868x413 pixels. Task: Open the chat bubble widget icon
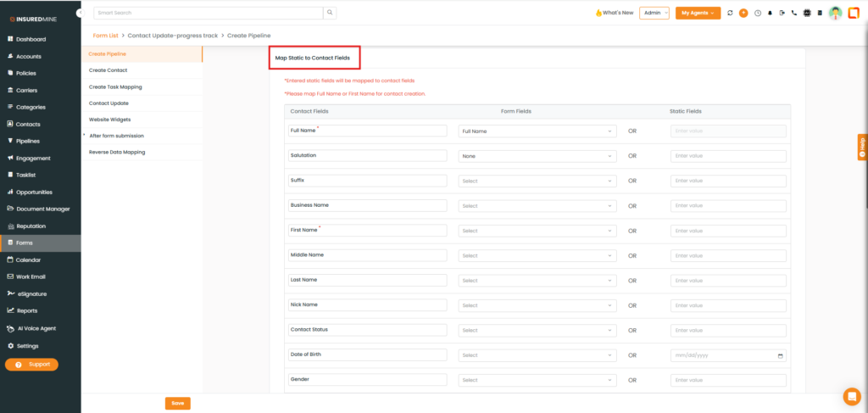point(851,396)
